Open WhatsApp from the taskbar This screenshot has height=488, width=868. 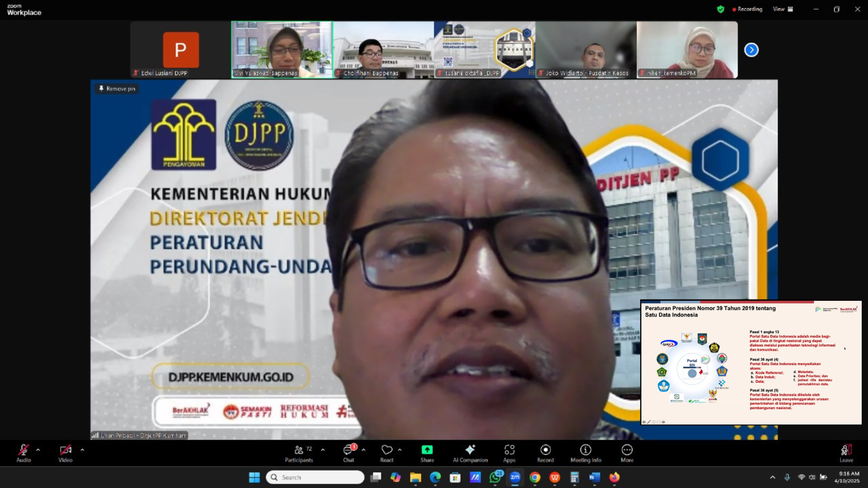495,477
